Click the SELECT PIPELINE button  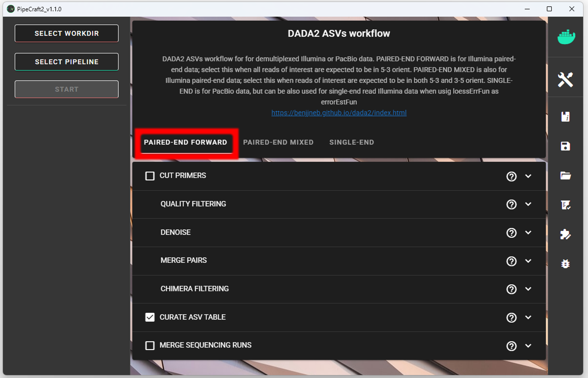coord(66,62)
